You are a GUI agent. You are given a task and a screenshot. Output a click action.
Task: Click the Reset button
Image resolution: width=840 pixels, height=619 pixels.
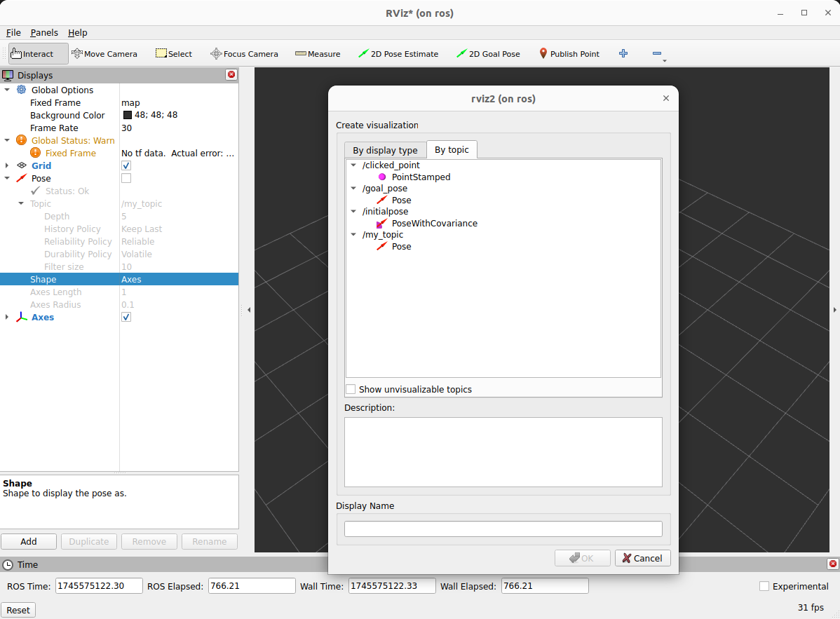(18, 610)
